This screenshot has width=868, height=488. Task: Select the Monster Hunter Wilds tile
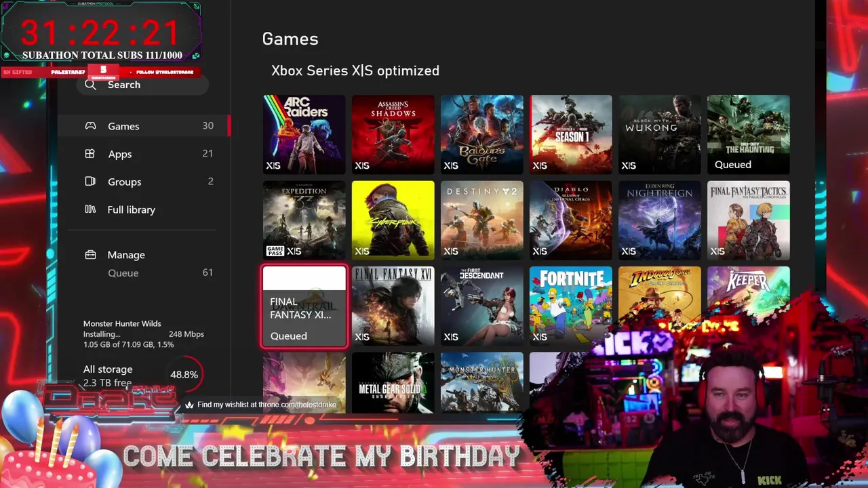pyautogui.click(x=481, y=382)
